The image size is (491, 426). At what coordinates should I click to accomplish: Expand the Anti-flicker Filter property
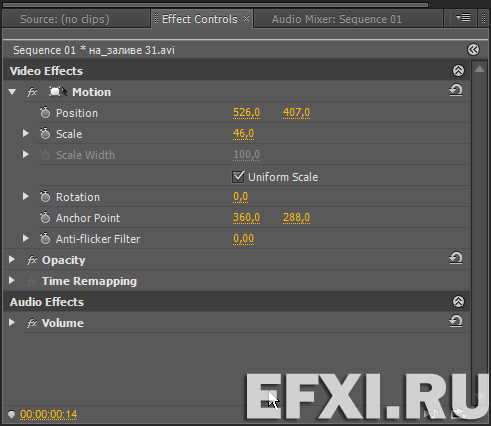pyautogui.click(x=25, y=239)
